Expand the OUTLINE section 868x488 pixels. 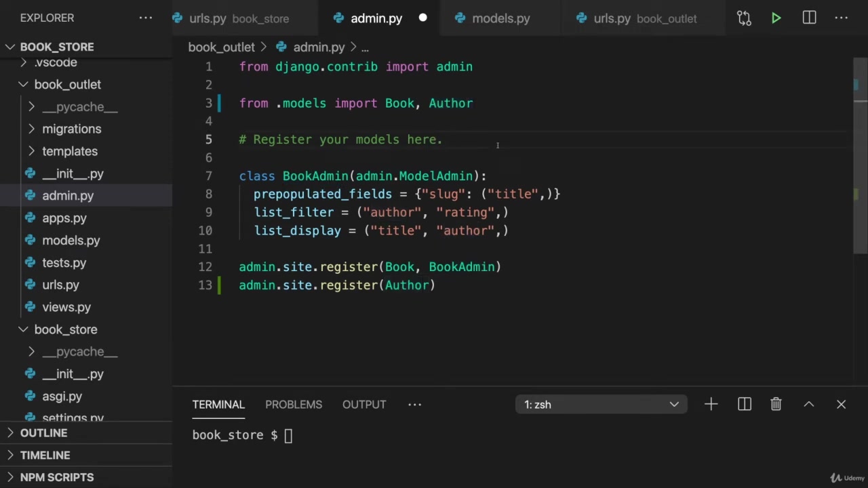point(43,433)
